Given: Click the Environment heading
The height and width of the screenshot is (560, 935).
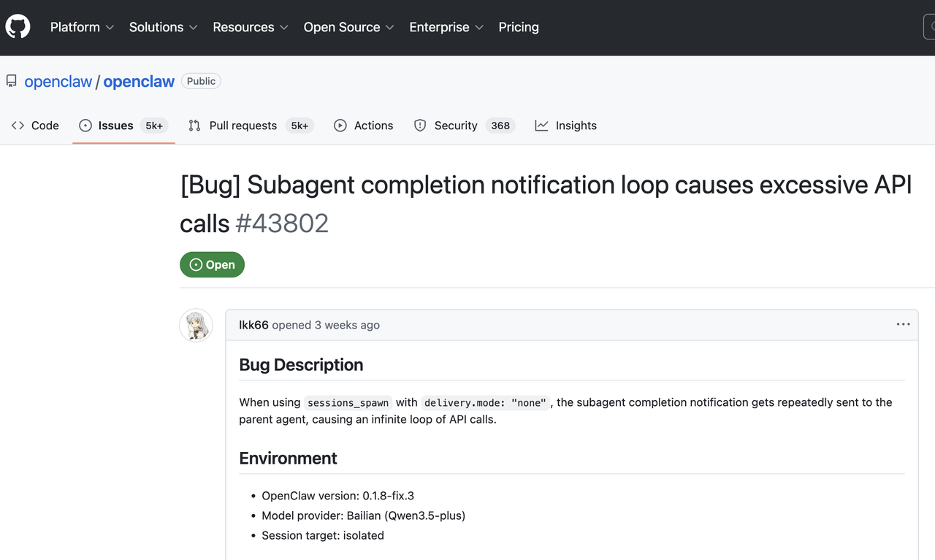Looking at the screenshot, I should [x=288, y=459].
